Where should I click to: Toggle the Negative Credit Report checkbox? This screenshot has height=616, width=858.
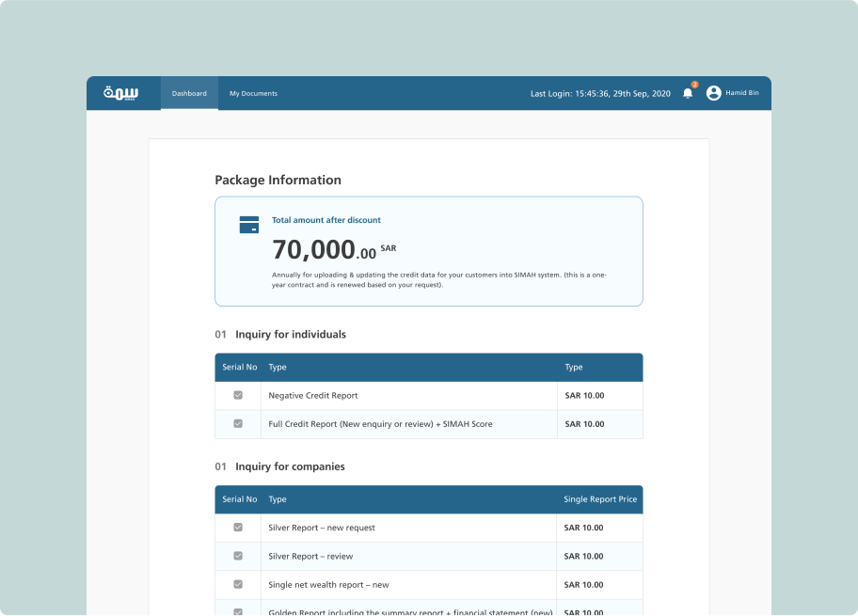[x=238, y=395]
